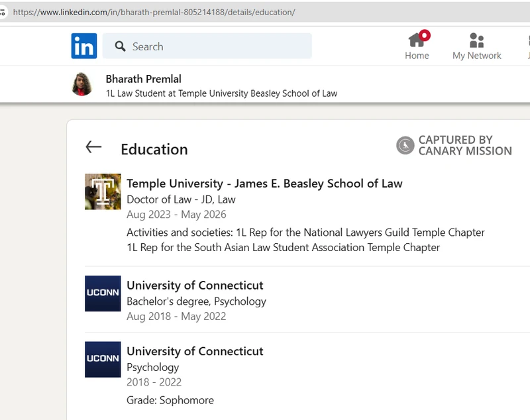Click the UConn logo beside Bachelor's degree entry

(103, 293)
